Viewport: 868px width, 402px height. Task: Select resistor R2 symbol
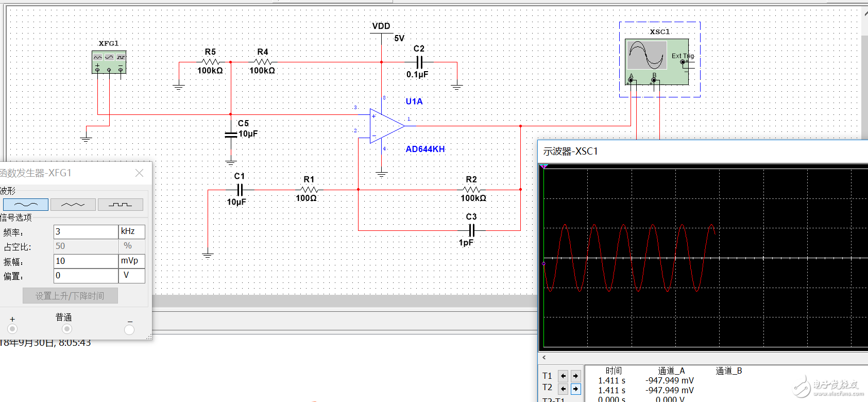coord(471,190)
